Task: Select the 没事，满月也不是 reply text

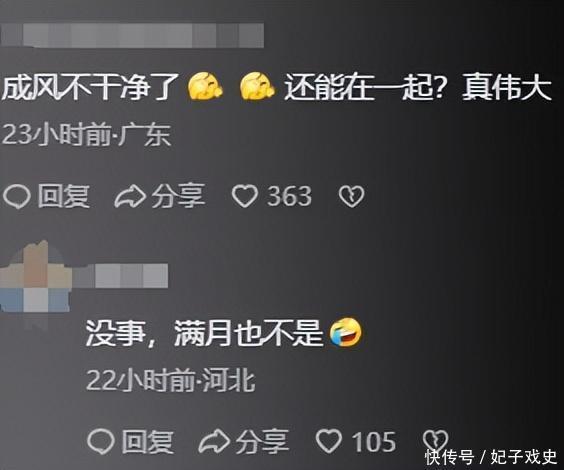Action: 223,333
